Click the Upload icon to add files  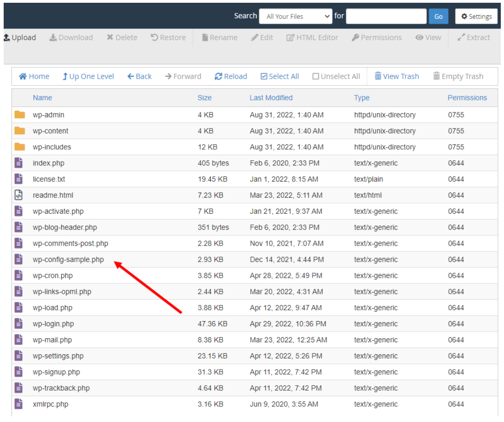20,37
